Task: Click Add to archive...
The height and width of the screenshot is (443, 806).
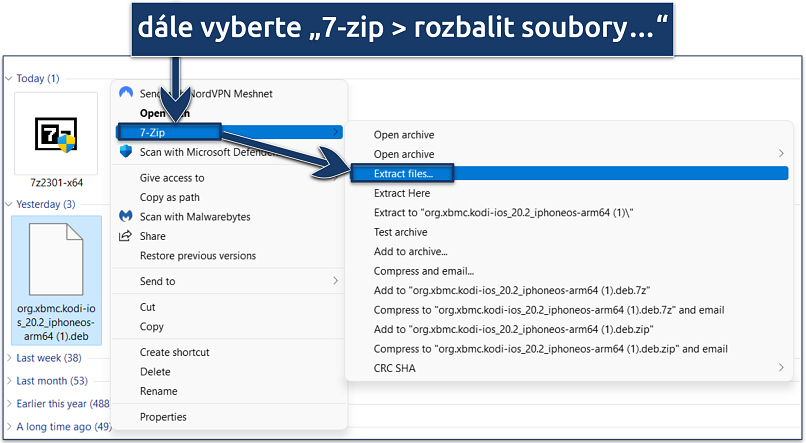Action: (411, 251)
